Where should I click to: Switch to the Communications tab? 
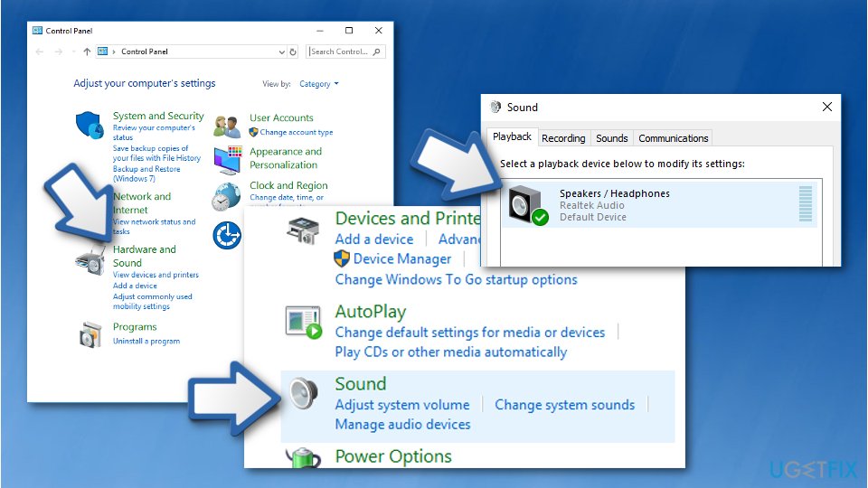pos(673,138)
